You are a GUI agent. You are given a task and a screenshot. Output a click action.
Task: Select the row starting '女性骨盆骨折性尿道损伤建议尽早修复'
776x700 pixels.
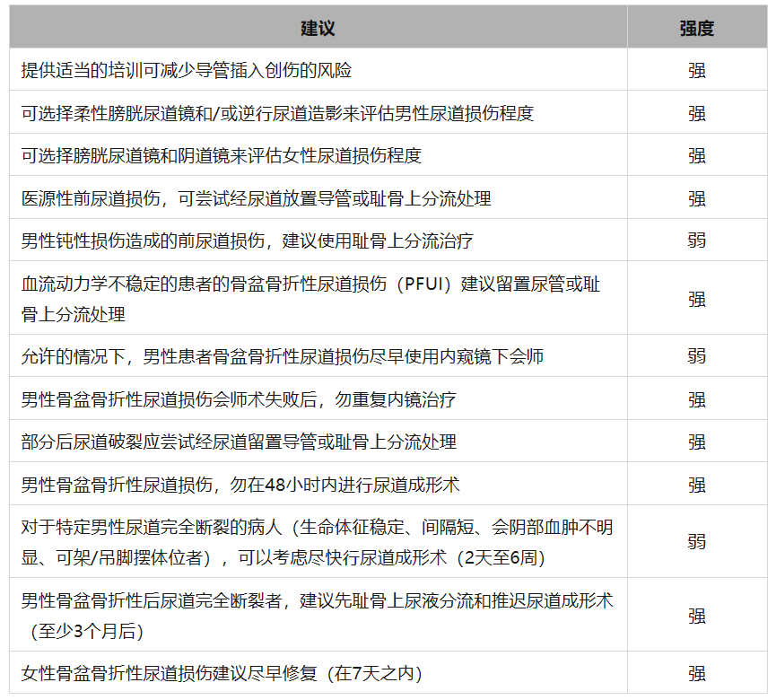pyautogui.click(x=388, y=673)
